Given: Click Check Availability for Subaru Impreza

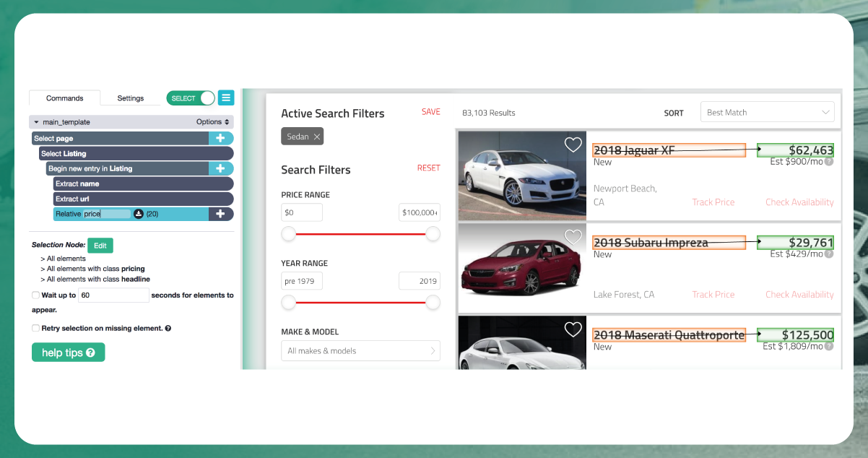Looking at the screenshot, I should point(799,295).
